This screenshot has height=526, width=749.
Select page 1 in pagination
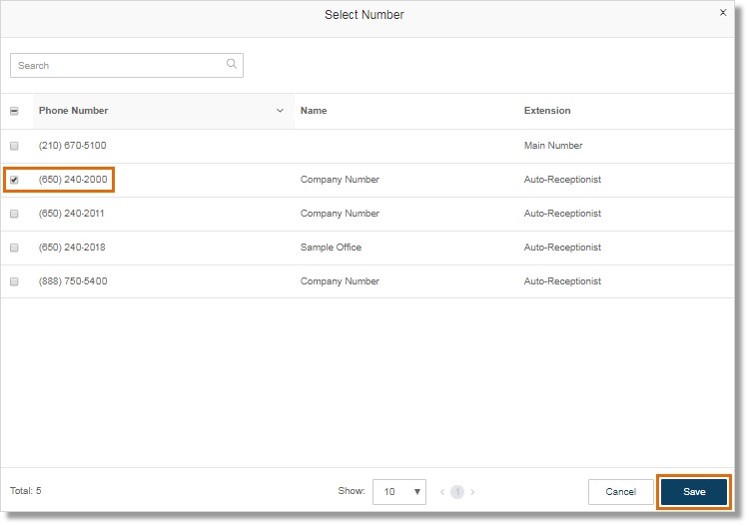457,492
